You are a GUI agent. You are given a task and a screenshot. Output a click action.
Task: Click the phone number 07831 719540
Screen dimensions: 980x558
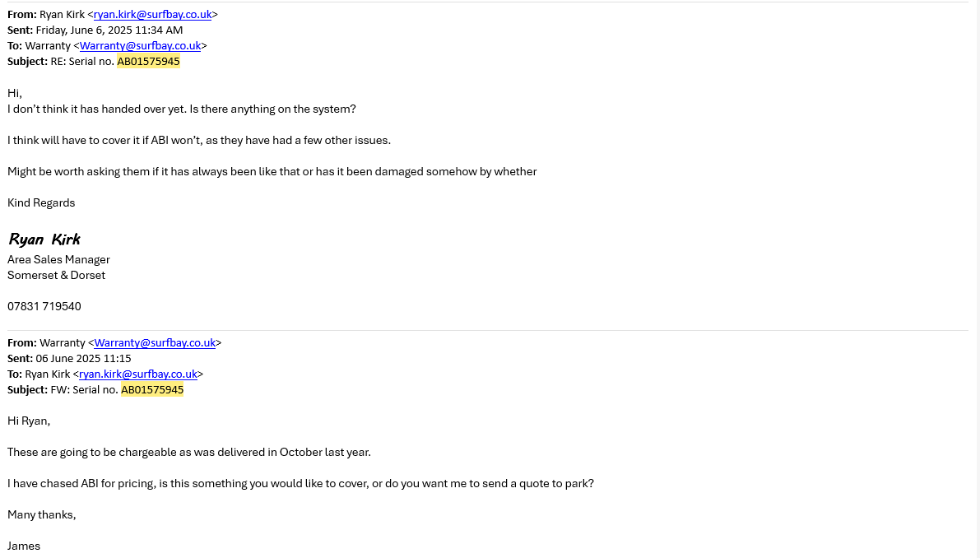coord(44,307)
